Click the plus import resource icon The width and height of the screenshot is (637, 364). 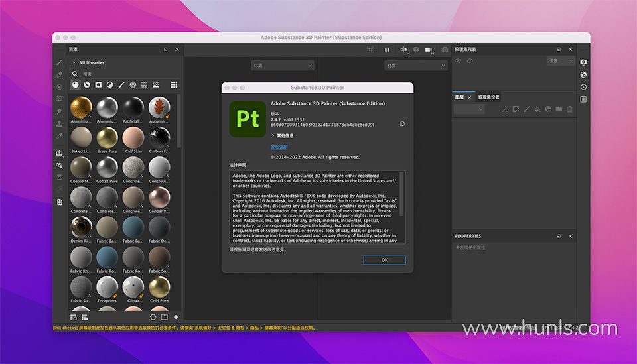pos(176,317)
